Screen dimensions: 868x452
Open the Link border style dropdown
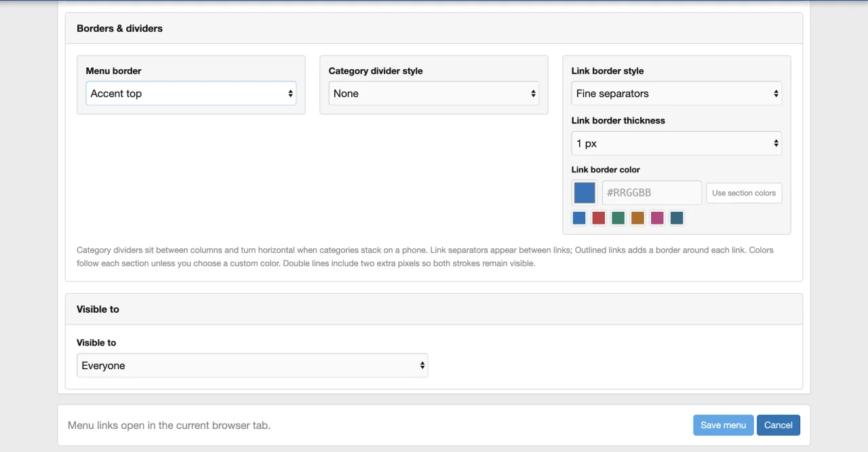(x=677, y=94)
